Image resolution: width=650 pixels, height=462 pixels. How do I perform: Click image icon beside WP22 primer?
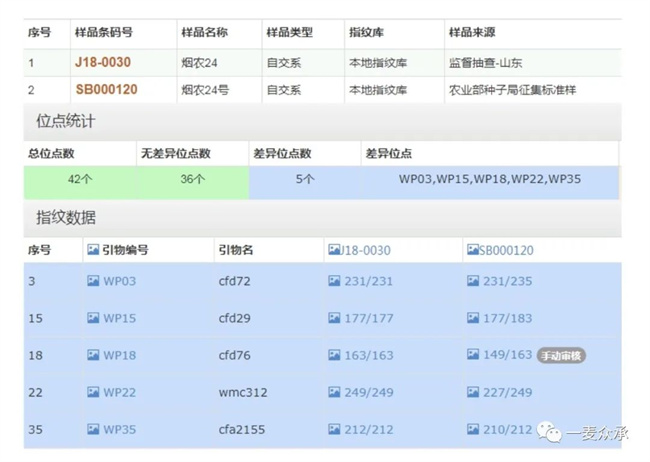(93, 392)
